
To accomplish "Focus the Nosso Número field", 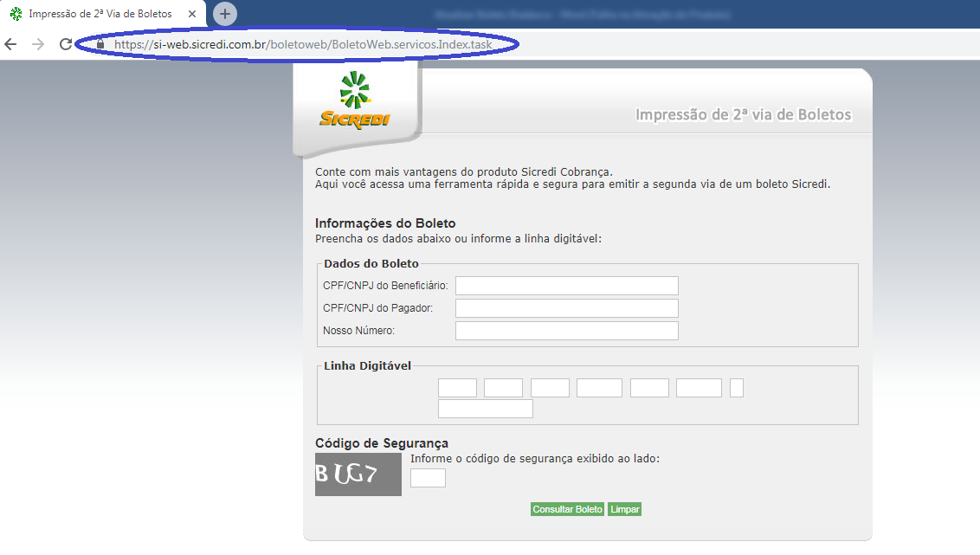I will 567,331.
